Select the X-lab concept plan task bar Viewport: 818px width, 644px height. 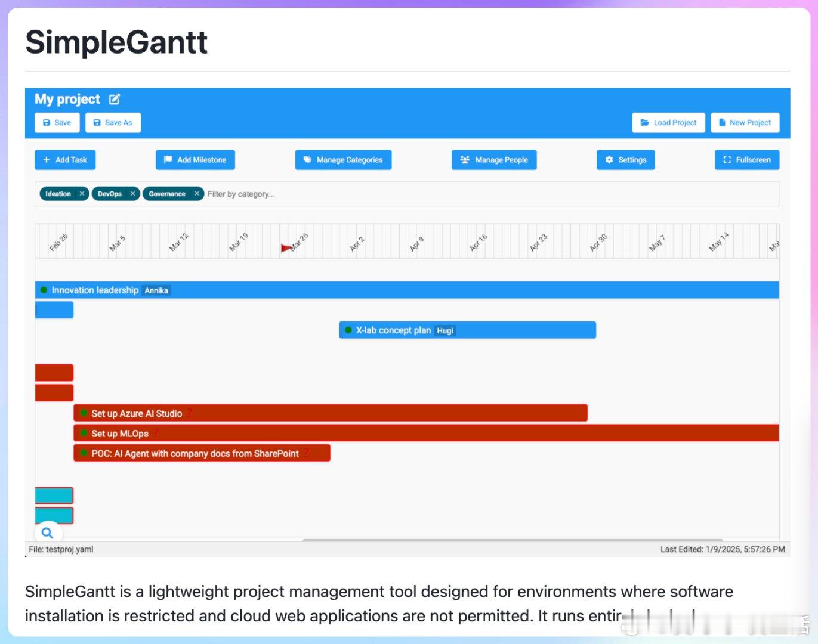pyautogui.click(x=468, y=330)
